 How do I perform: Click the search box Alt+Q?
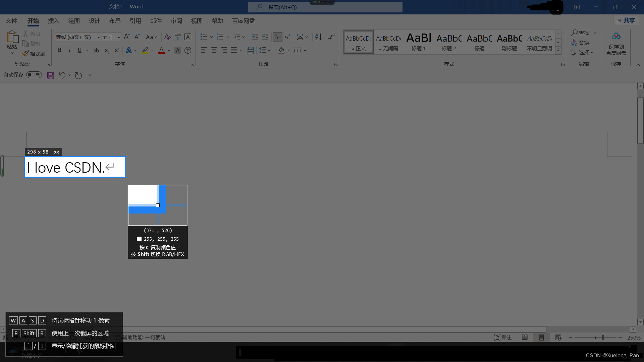[325, 7]
